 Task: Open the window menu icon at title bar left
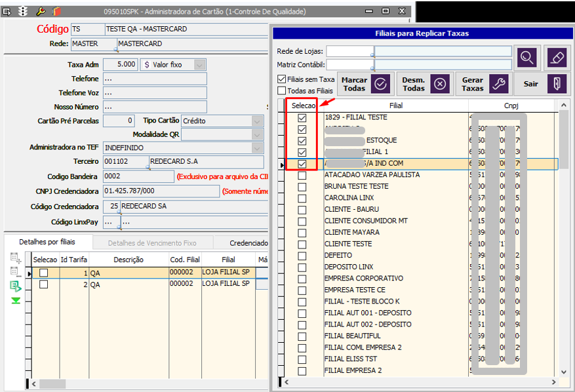pos(7,11)
